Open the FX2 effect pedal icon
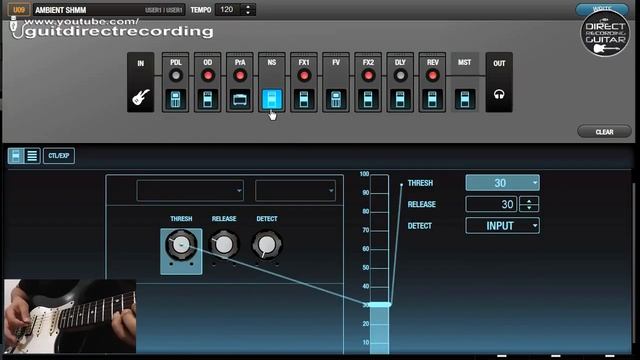The image size is (640, 360). point(368,99)
